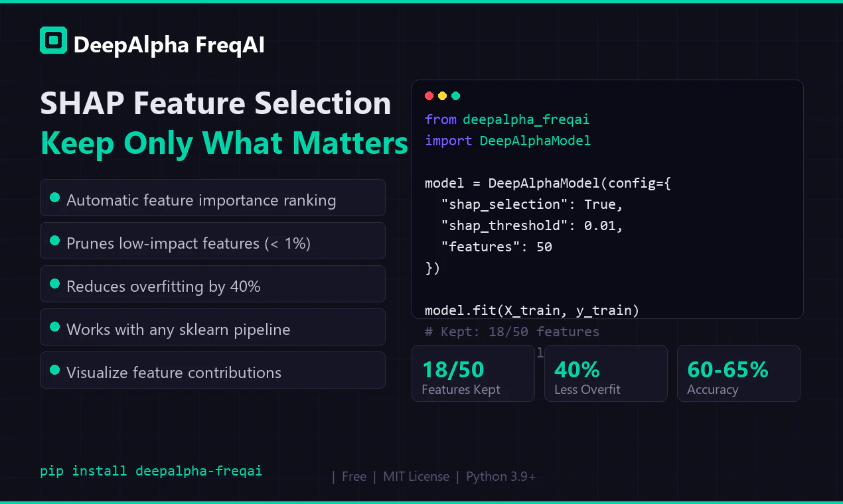Click bullet dot beside Works with any sklearn pipeline
This screenshot has width=843, height=504.
[x=55, y=327]
